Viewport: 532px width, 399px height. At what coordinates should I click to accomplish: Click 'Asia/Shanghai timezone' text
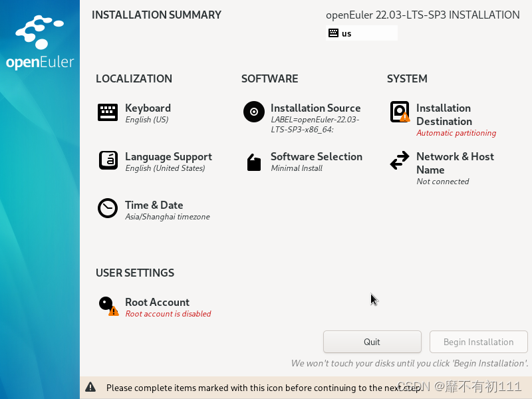[x=168, y=217]
